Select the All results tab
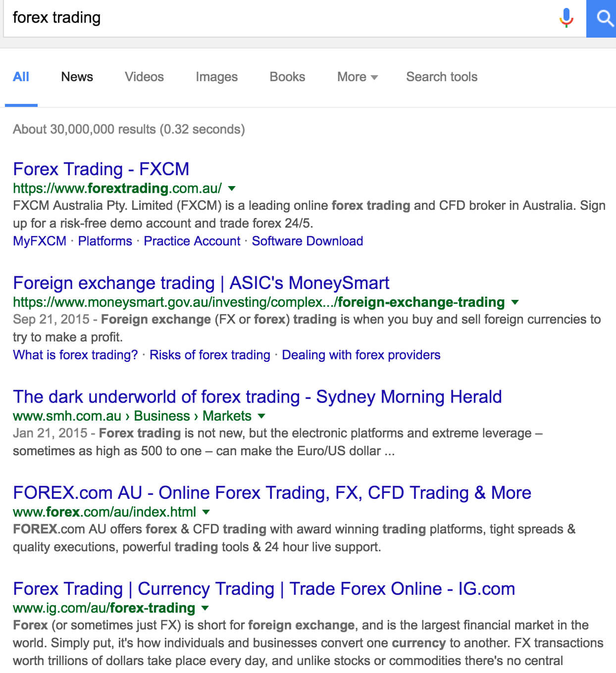This screenshot has width=616, height=673. click(x=21, y=77)
